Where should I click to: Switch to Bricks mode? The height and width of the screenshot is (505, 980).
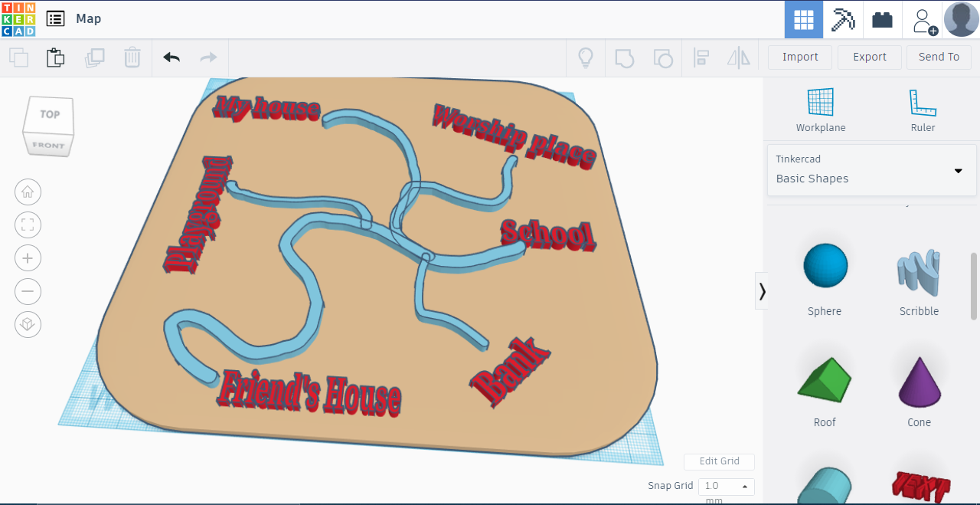pyautogui.click(x=882, y=19)
